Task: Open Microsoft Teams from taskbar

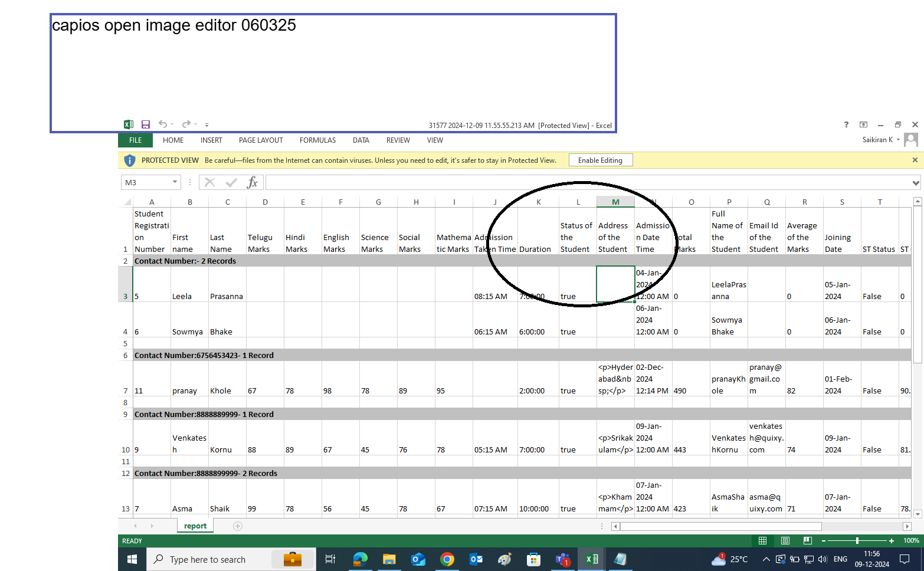Action: tap(562, 559)
